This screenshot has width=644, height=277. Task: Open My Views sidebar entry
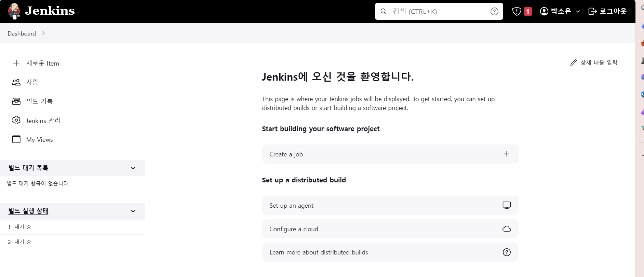(x=39, y=139)
